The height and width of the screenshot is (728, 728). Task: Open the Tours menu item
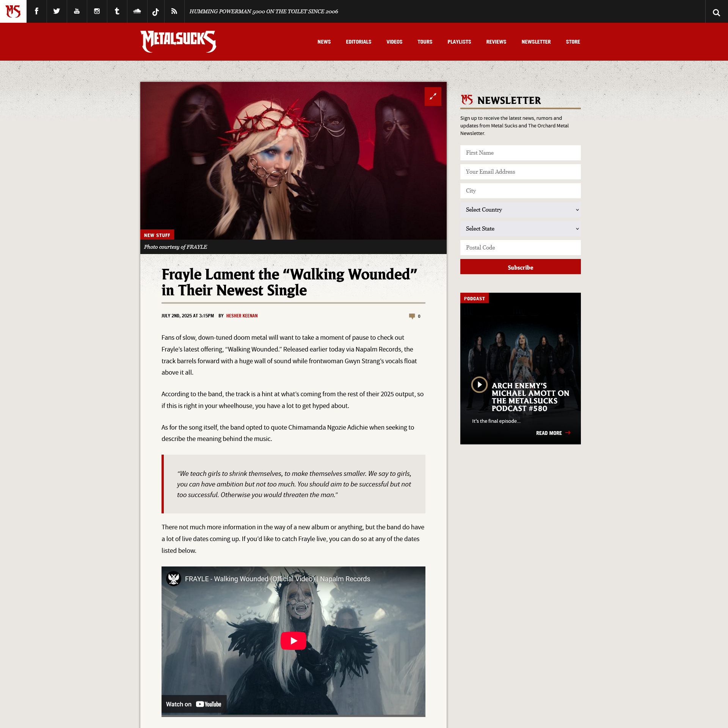pos(425,42)
